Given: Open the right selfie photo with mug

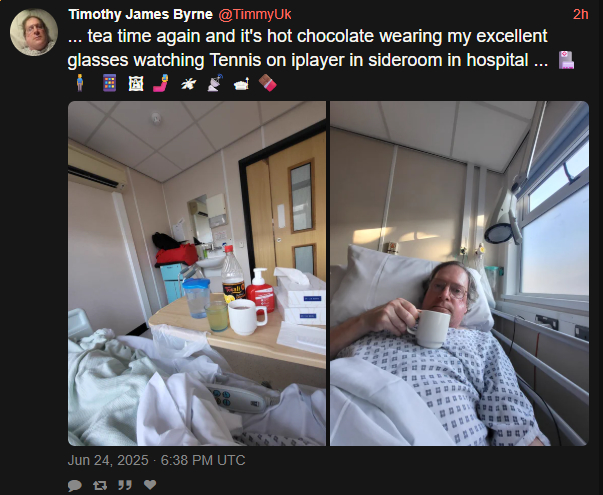Looking at the screenshot, I should pyautogui.click(x=459, y=273).
